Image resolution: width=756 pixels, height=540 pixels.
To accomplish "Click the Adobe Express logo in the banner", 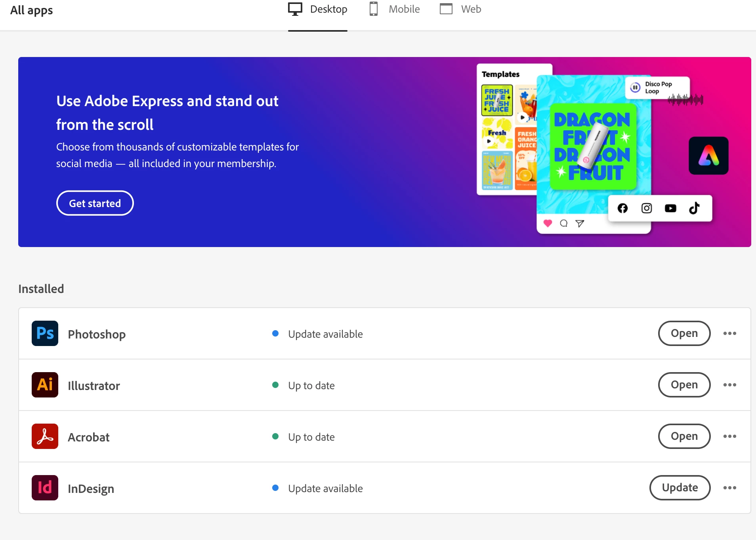I will click(x=708, y=156).
